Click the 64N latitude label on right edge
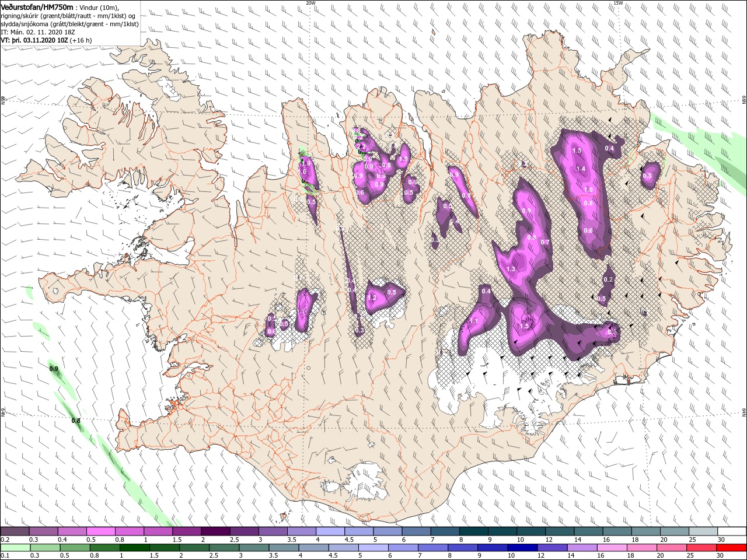 pyautogui.click(x=744, y=412)
